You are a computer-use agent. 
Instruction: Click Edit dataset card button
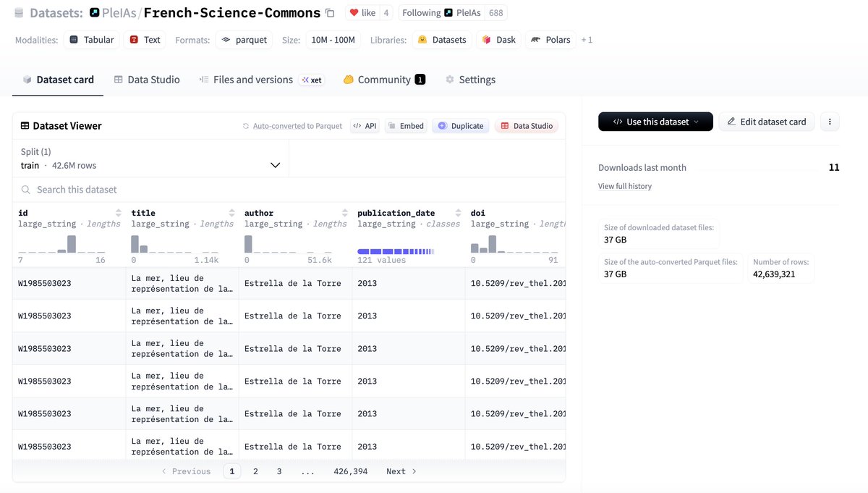[x=767, y=122]
